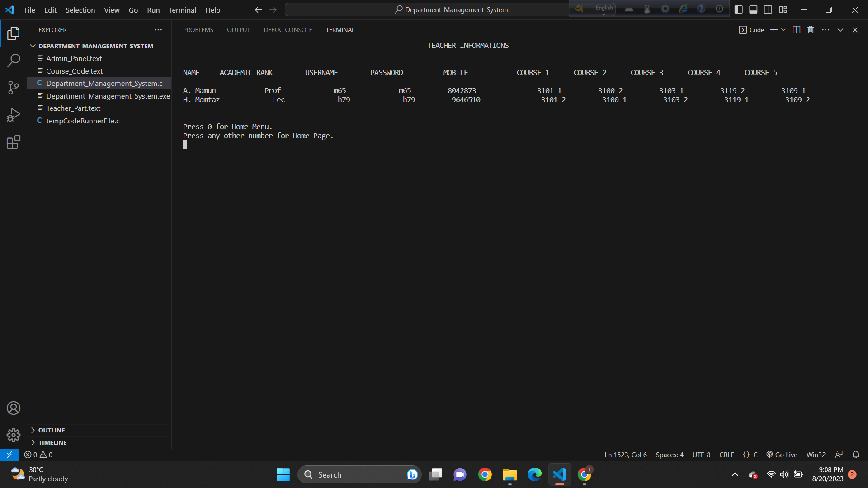Switch to the DEBUG CONSOLE tab

[288, 30]
